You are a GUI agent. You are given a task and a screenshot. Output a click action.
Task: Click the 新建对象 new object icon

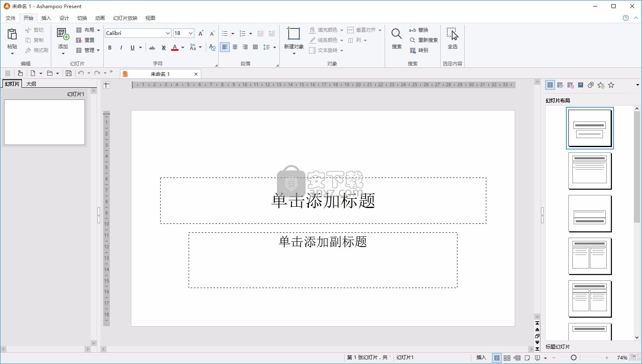tap(294, 34)
